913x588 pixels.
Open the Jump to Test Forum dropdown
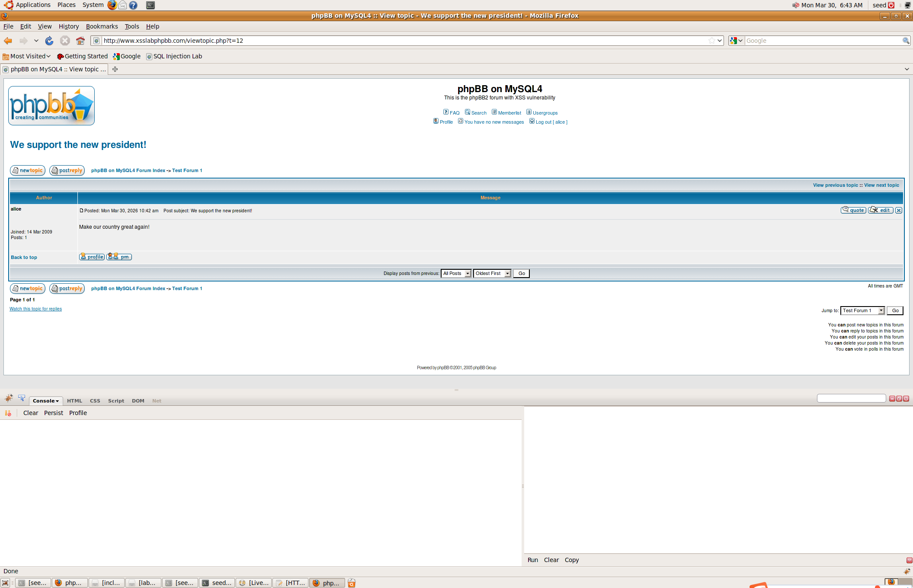tap(862, 310)
